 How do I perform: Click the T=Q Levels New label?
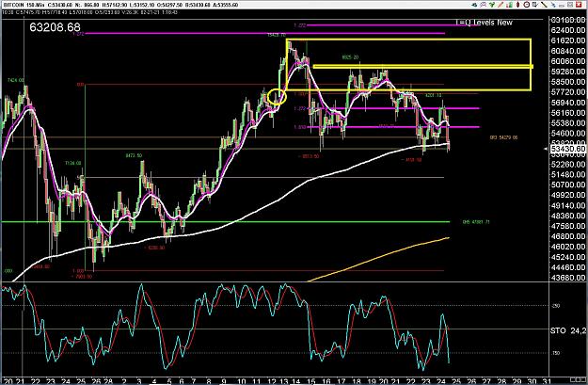coord(484,23)
